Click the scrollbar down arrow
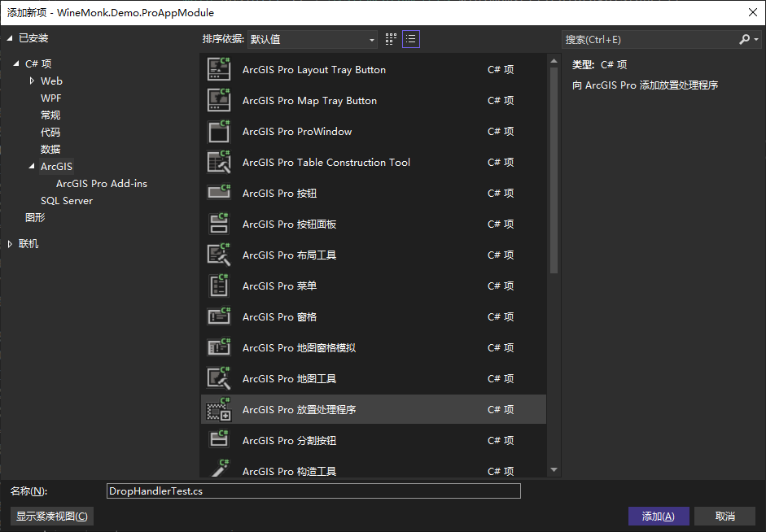The image size is (766, 532). (554, 470)
